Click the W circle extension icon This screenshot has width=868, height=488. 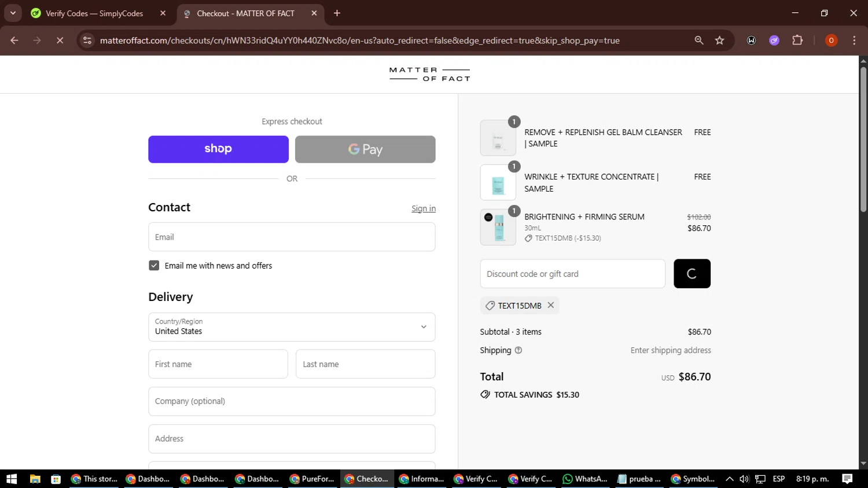(751, 41)
